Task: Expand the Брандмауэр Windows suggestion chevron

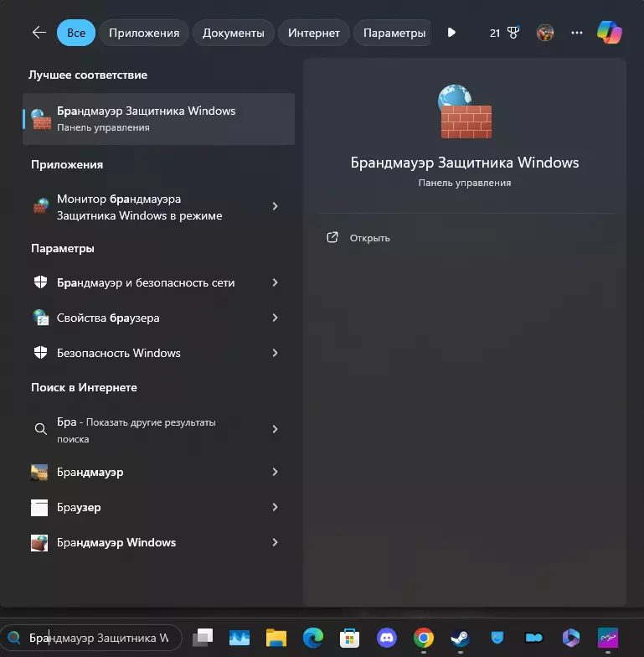Action: 275,543
